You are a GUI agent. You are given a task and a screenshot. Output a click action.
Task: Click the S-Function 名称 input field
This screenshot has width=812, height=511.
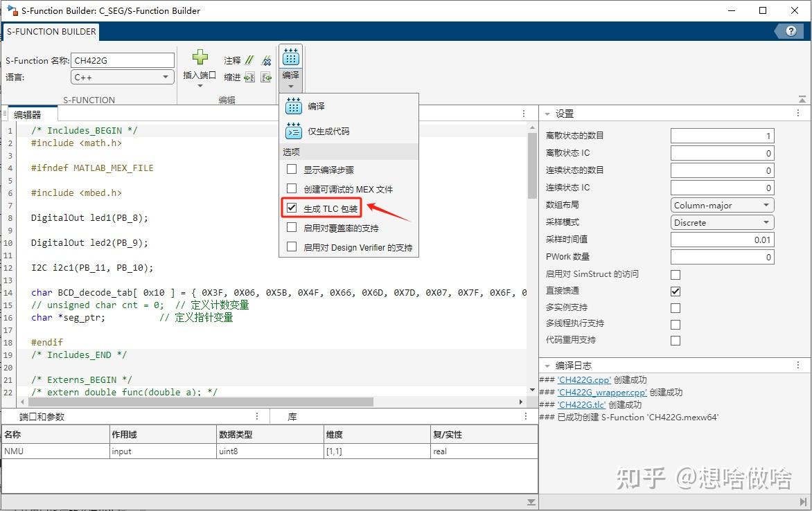[x=123, y=60]
